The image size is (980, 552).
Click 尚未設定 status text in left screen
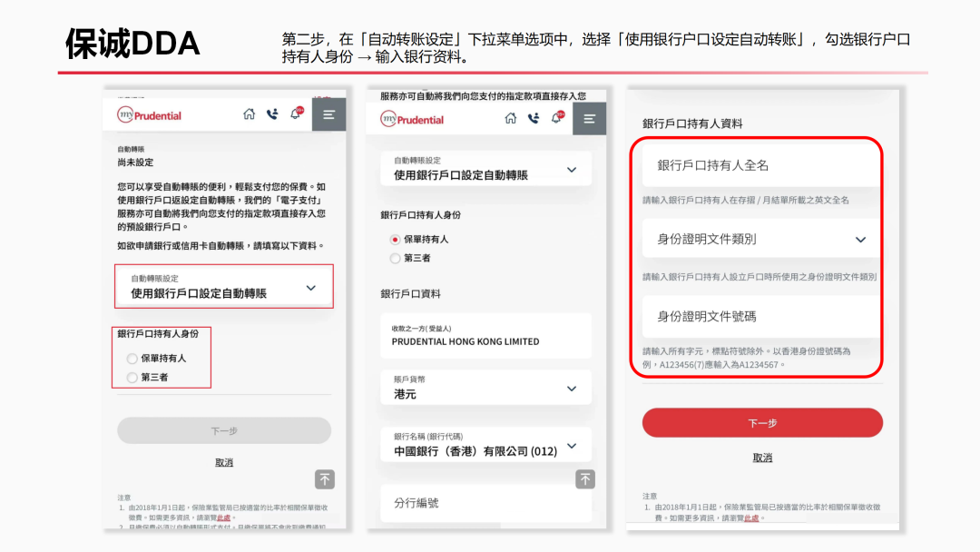tap(135, 163)
